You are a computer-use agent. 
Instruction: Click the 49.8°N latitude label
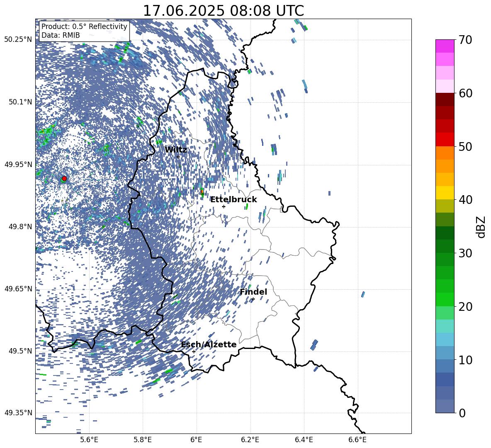(x=21, y=227)
